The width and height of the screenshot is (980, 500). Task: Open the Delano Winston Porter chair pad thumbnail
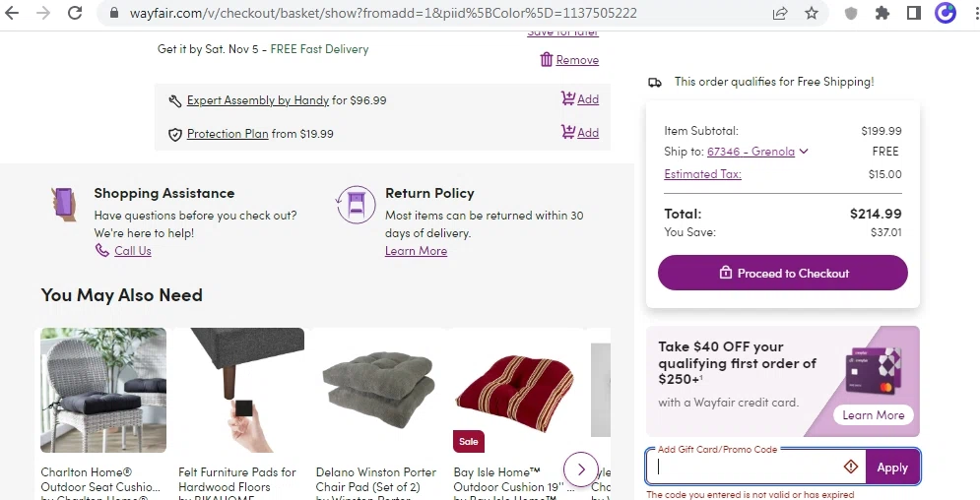click(x=379, y=384)
